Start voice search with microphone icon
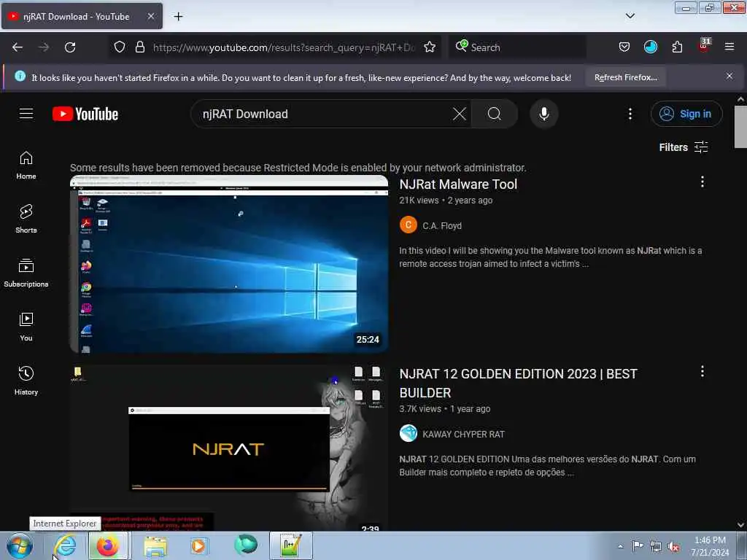This screenshot has height=560, width=747. pyautogui.click(x=544, y=114)
